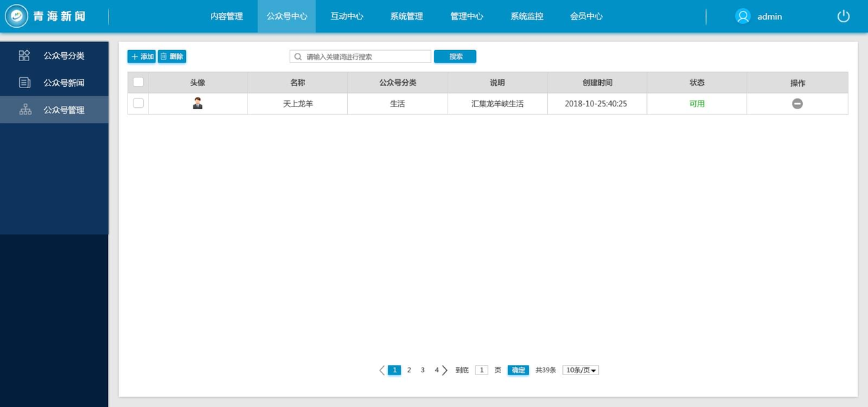This screenshot has height=407, width=868.
Task: Click the 头像 column header
Action: pyautogui.click(x=198, y=83)
